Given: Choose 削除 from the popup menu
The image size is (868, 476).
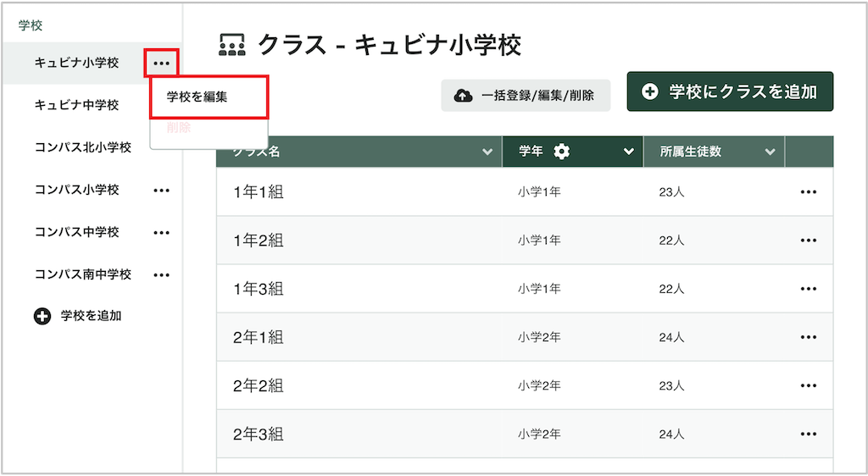Looking at the screenshot, I should 179,128.
